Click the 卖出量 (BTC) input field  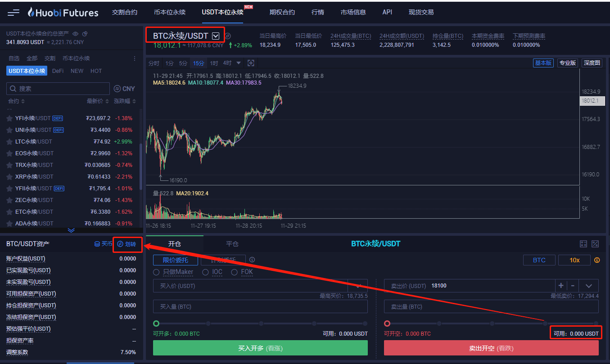(x=491, y=307)
